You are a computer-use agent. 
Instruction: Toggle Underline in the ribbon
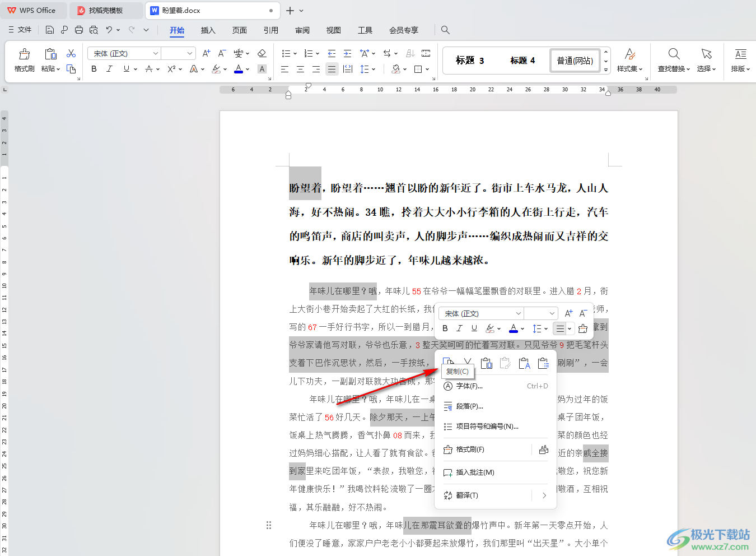click(x=127, y=69)
